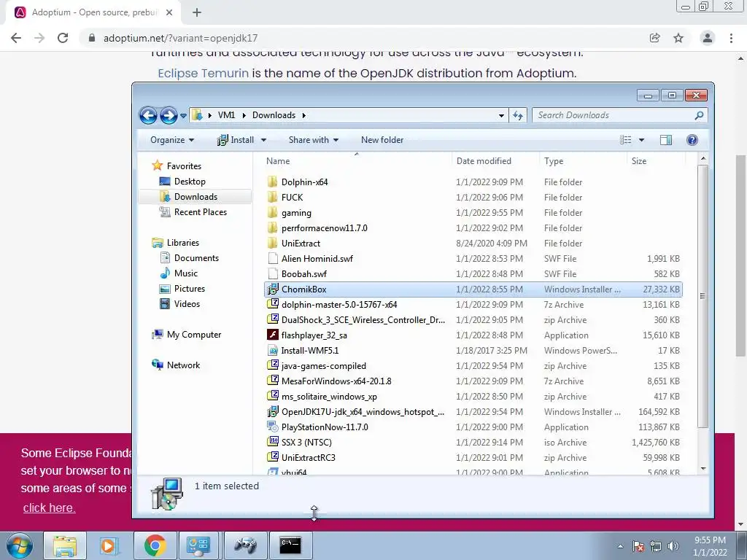Create a New folder
Viewport: 747px width, 560px height.
click(x=382, y=140)
